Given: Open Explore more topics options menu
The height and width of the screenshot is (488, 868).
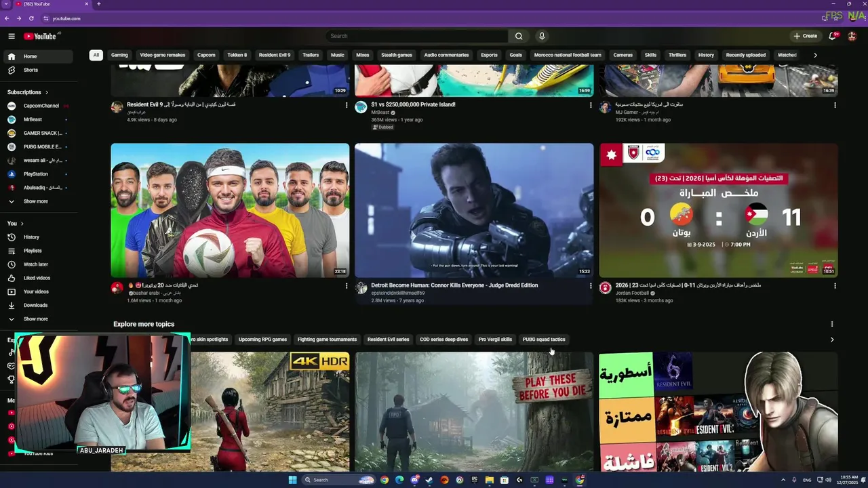Looking at the screenshot, I should 832,324.
